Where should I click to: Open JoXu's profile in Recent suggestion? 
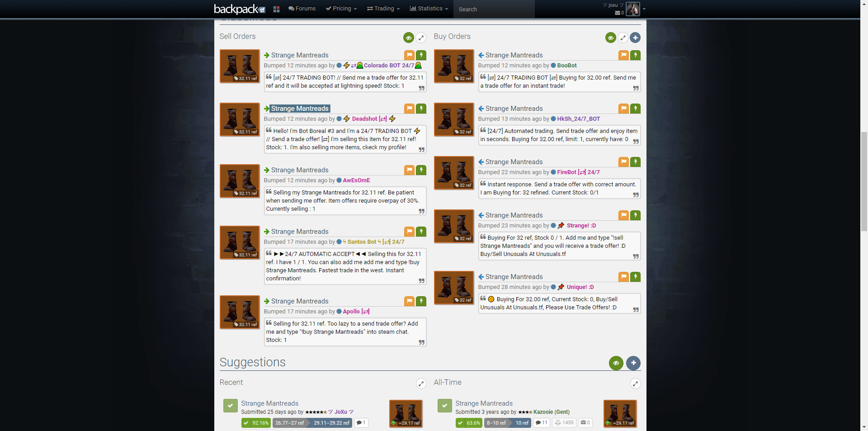coord(341,412)
